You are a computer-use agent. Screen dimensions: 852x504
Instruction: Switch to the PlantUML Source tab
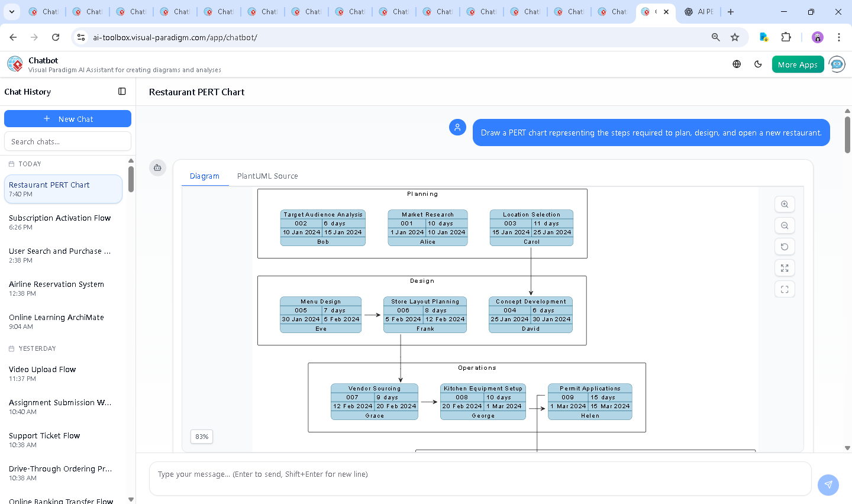pos(267,176)
